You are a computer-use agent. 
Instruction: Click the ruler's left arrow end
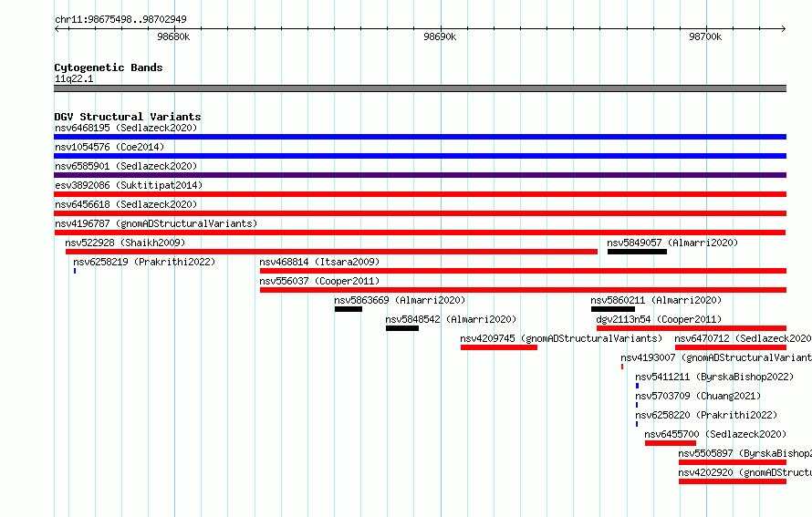tap(57, 28)
